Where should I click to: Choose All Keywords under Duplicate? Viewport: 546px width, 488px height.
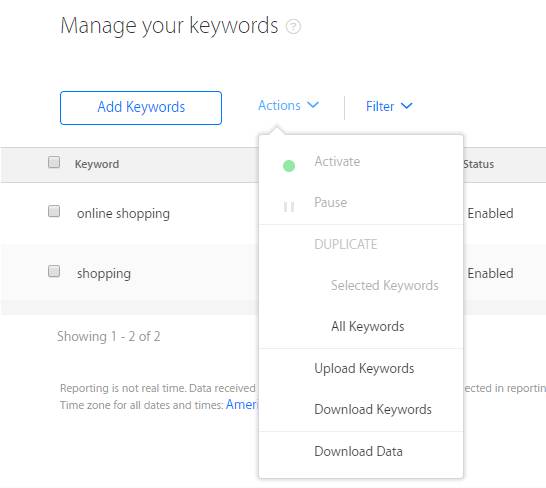click(x=368, y=326)
